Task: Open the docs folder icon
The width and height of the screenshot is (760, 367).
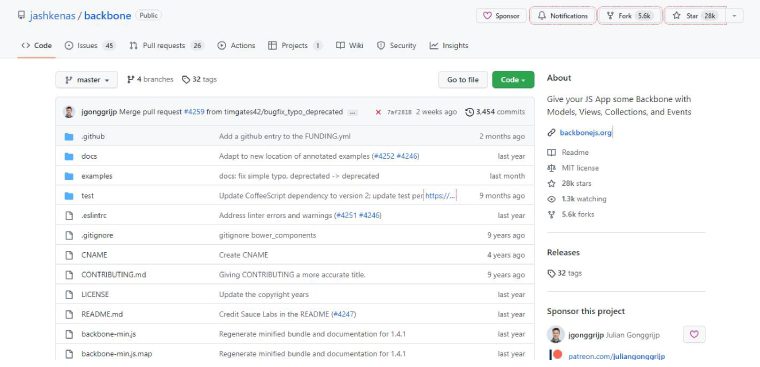Action: 69,156
